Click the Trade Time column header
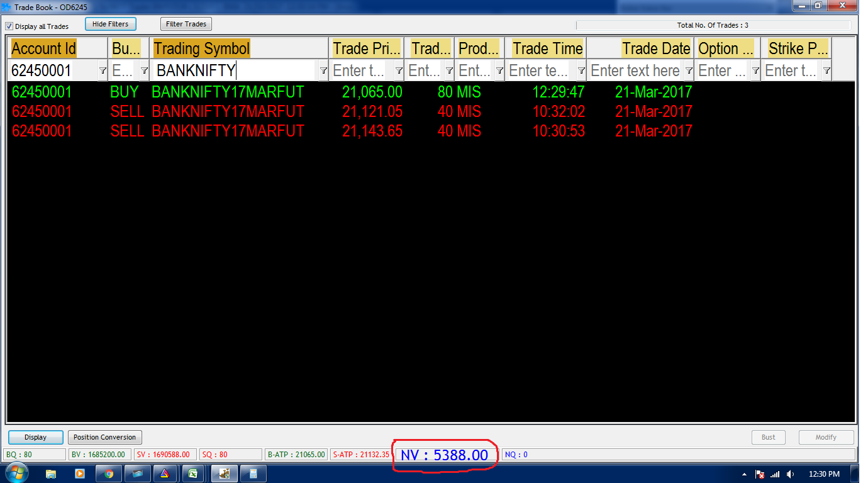868x483 pixels. [x=547, y=48]
